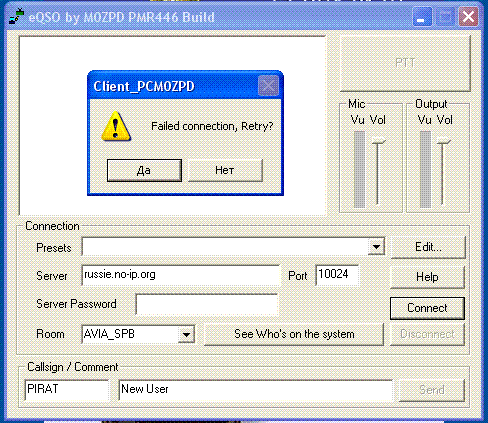The width and height of the screenshot is (488, 423).
Task: Click the Edit... presets button
Action: pos(428,247)
